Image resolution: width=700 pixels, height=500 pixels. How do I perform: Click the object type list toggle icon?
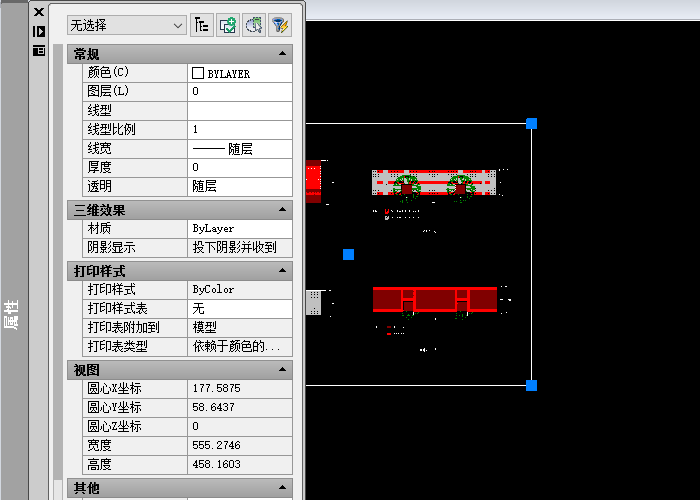tap(201, 25)
